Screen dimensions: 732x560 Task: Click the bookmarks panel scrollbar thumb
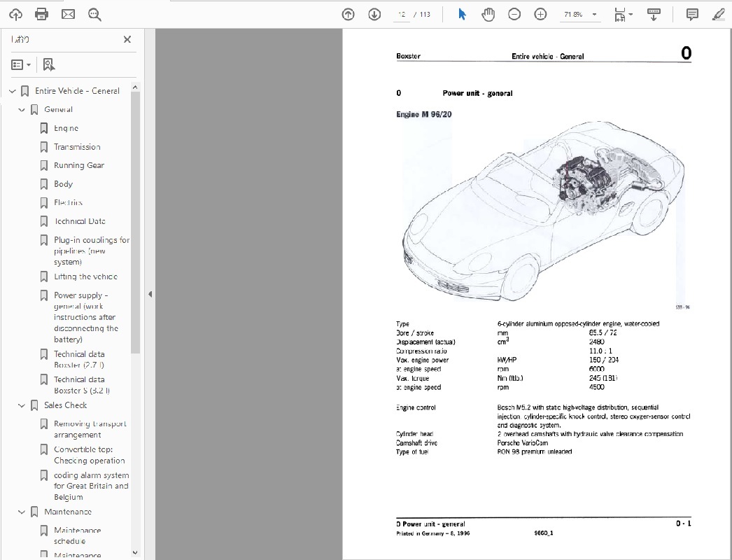[x=135, y=223]
